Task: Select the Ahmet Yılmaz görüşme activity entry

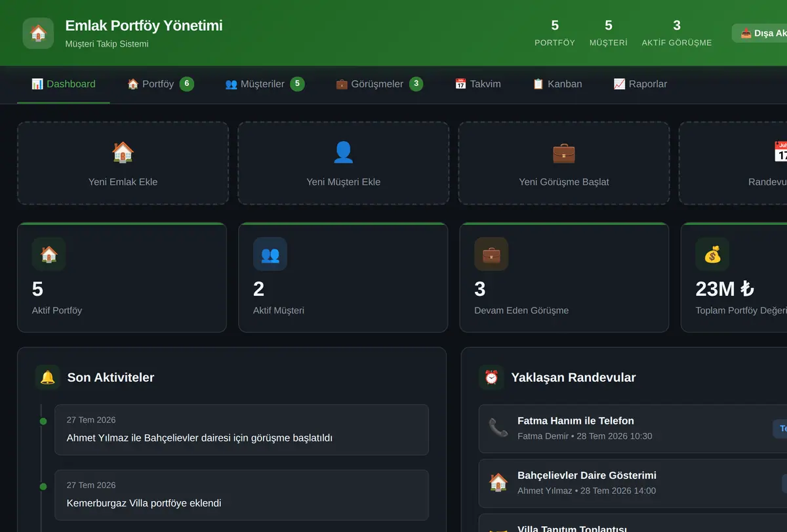Action: (x=241, y=430)
